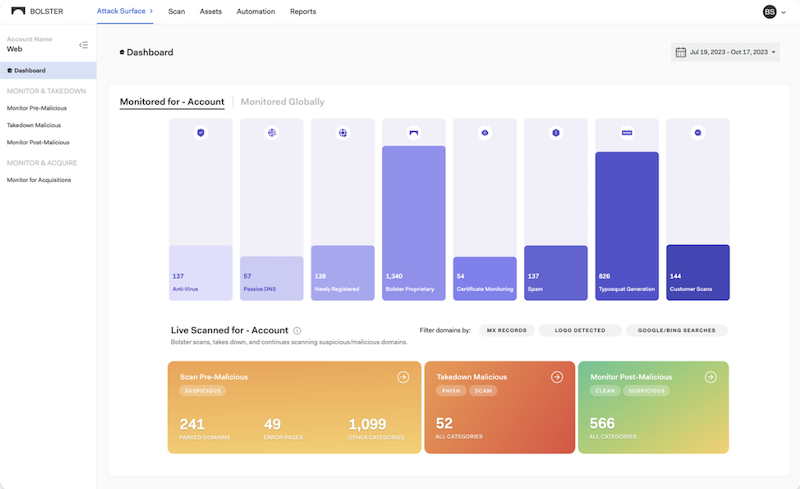Viewport: 800px width, 489px height.
Task: Click the Bolster logo icon
Action: (18, 11)
